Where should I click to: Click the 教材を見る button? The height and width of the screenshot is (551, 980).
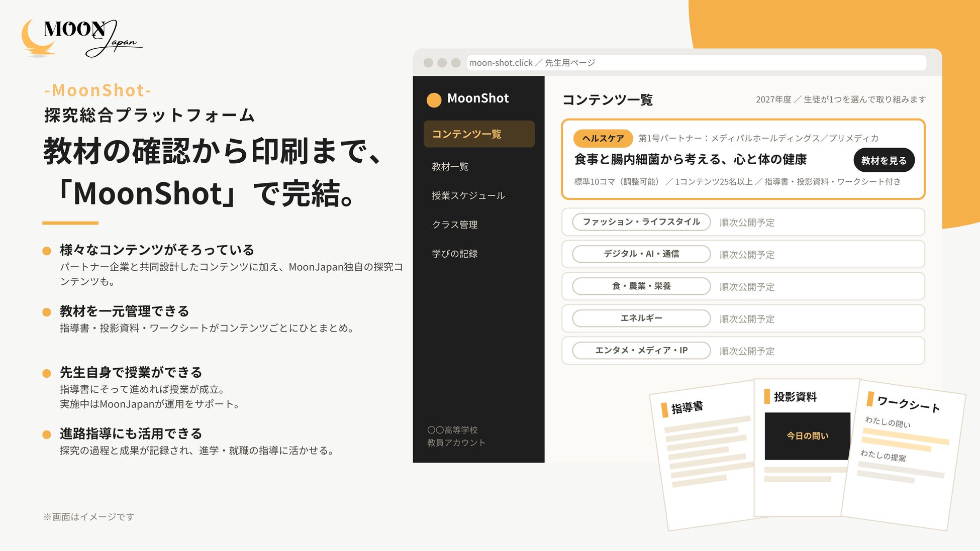[884, 160]
